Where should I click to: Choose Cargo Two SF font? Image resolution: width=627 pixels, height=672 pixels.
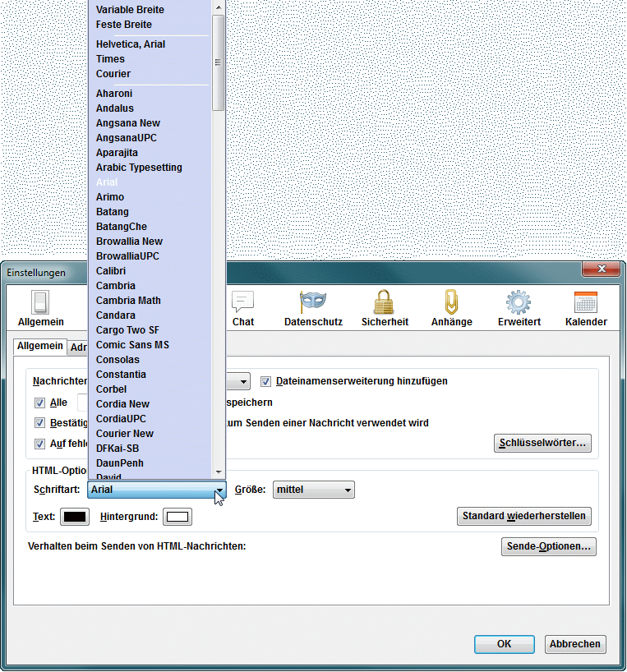(150, 330)
